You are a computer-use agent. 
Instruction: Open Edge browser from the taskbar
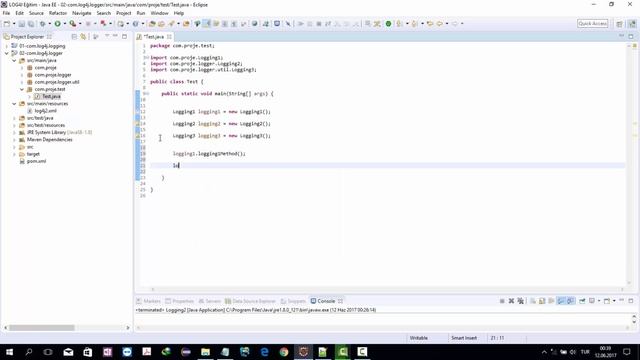pyautogui.click(x=264, y=352)
